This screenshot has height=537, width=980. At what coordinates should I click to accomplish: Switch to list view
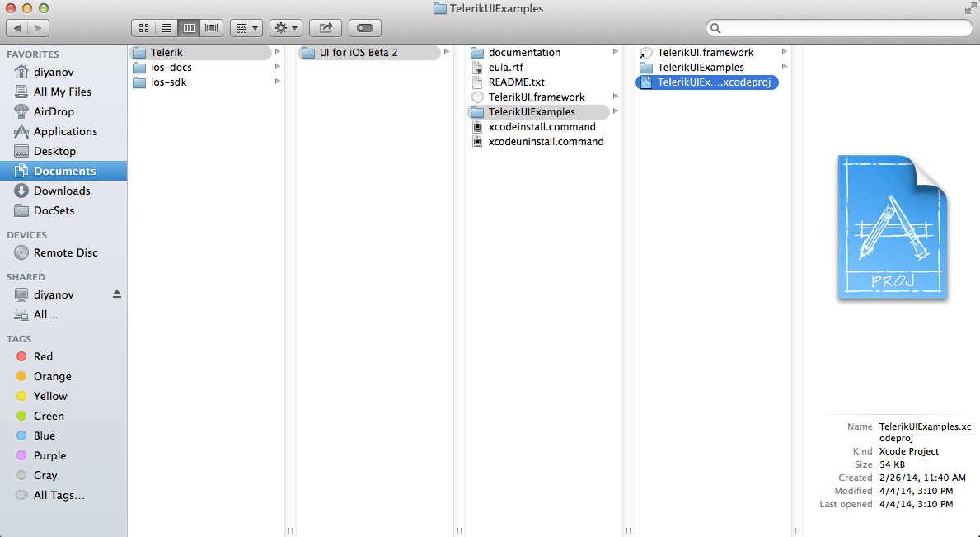tap(166, 28)
